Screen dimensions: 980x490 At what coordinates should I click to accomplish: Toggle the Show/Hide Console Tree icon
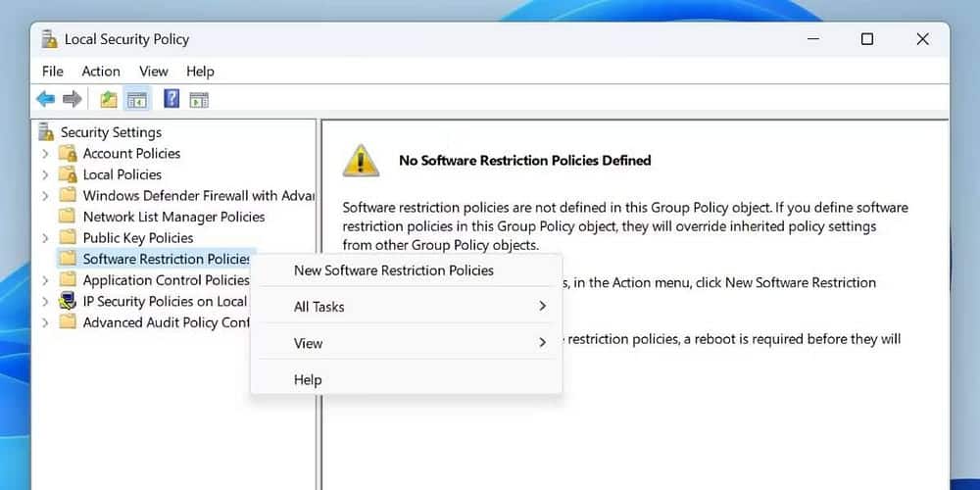[137, 99]
